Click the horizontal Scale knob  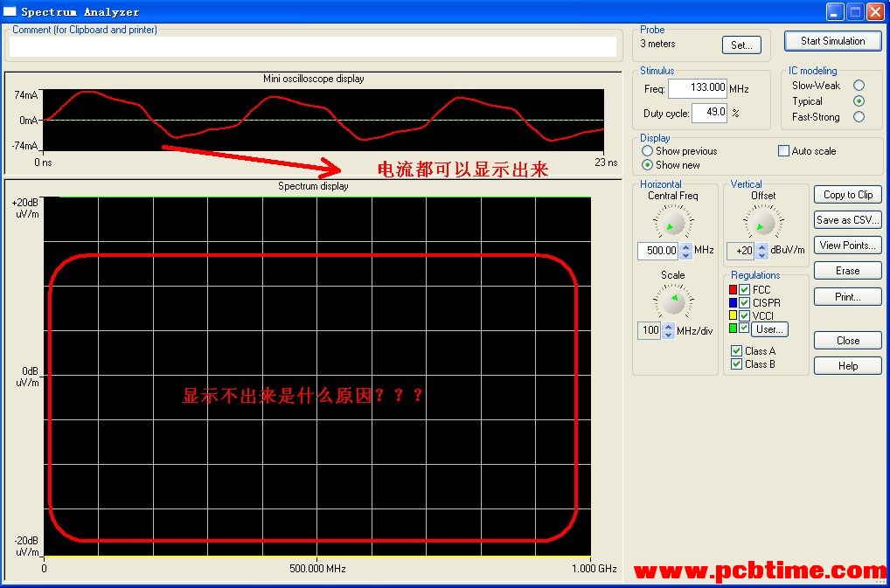tap(672, 301)
